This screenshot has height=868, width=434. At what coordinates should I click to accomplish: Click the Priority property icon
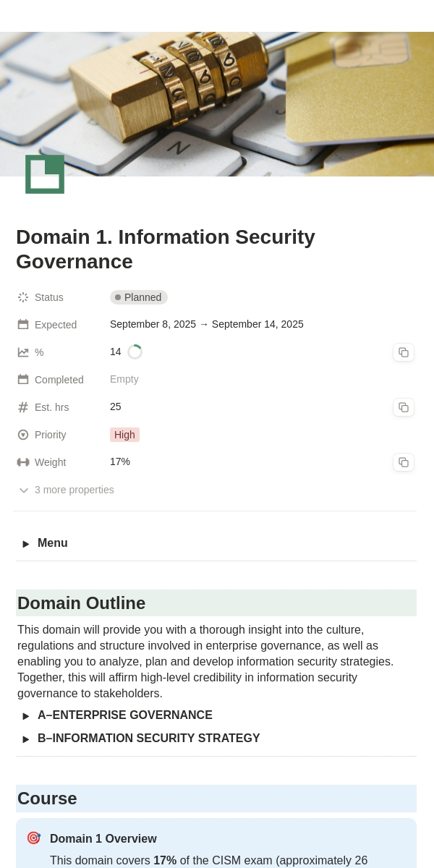pos(23,435)
